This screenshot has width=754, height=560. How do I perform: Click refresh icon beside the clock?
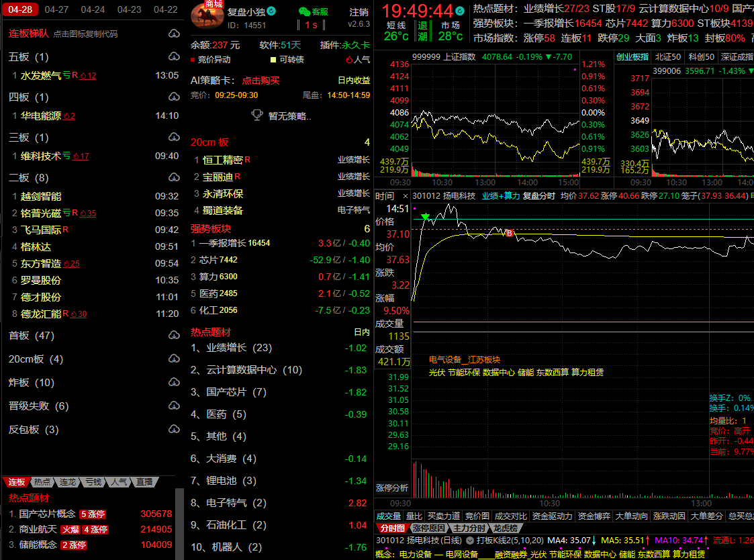click(x=459, y=11)
